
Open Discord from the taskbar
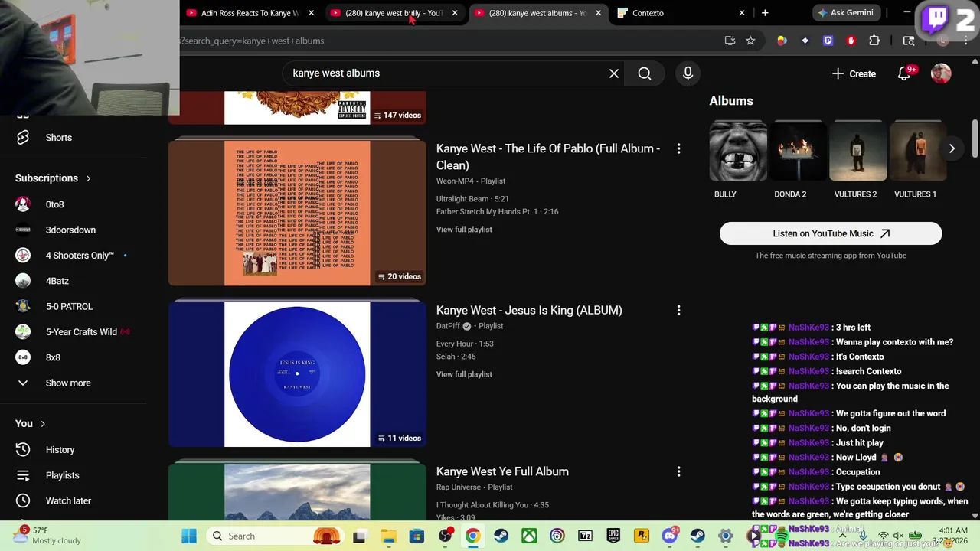[x=671, y=536]
